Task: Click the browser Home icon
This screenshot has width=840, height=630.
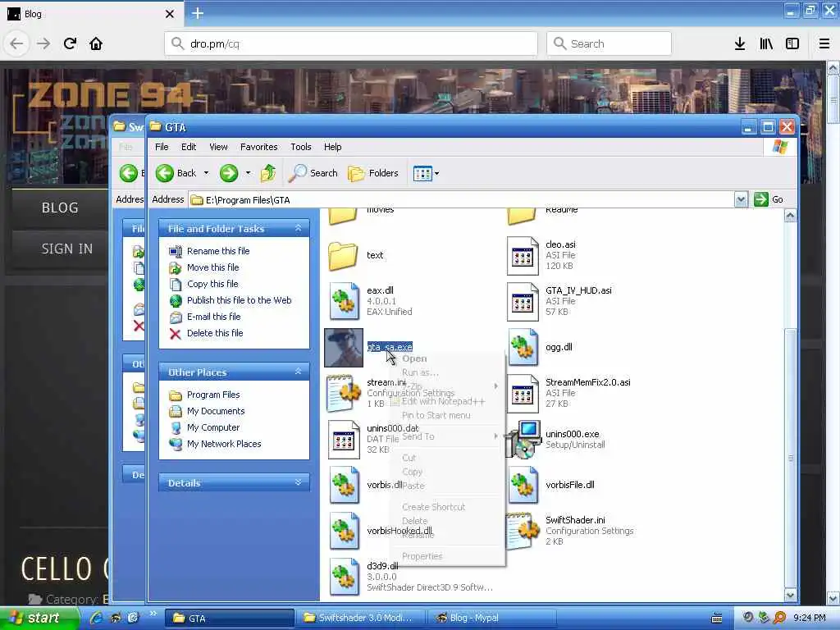Action: 96,43
